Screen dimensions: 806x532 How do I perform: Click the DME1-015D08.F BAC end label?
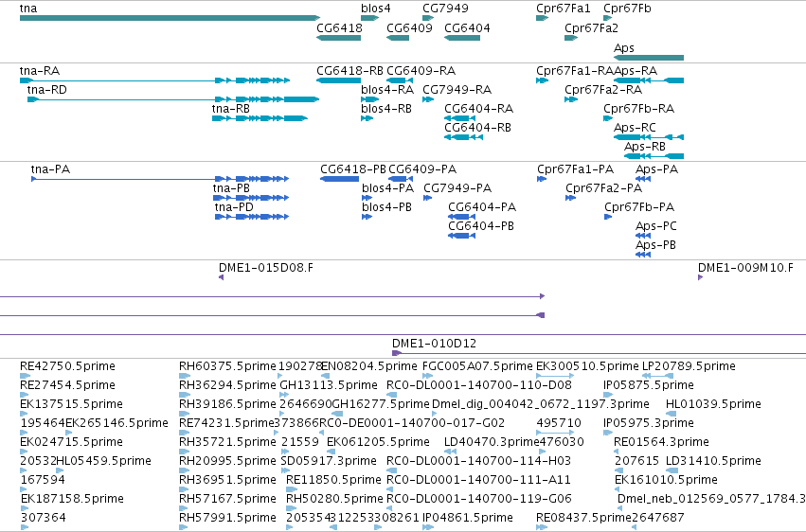coord(266,268)
